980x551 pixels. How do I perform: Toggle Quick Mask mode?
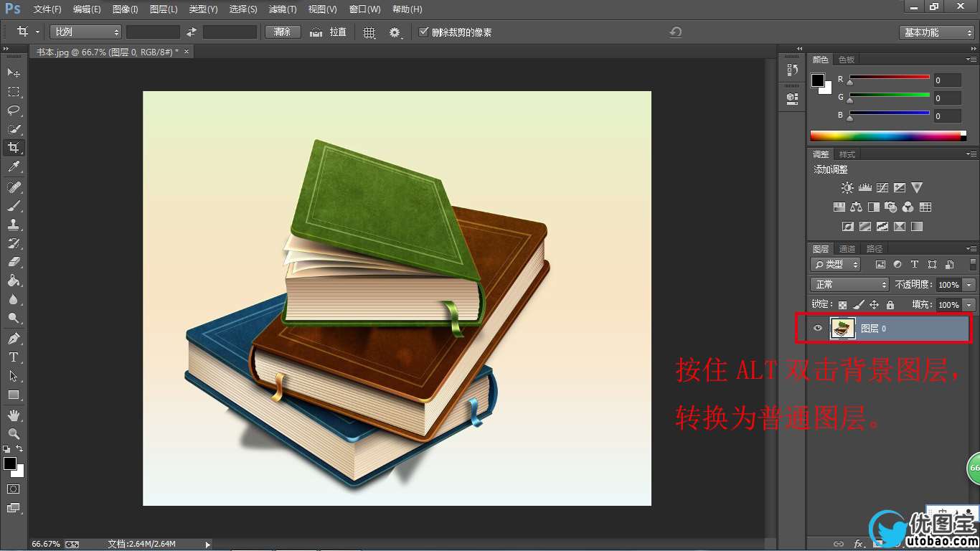14,489
